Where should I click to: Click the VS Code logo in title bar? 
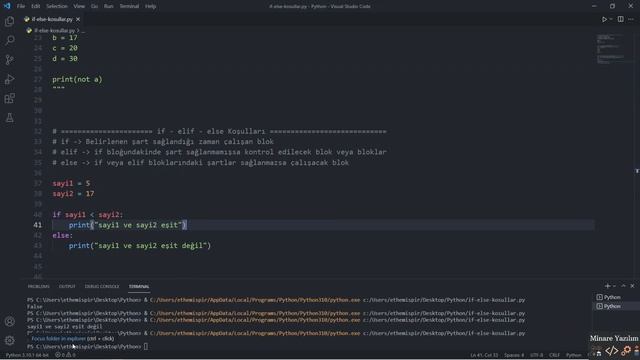pos(7,6)
